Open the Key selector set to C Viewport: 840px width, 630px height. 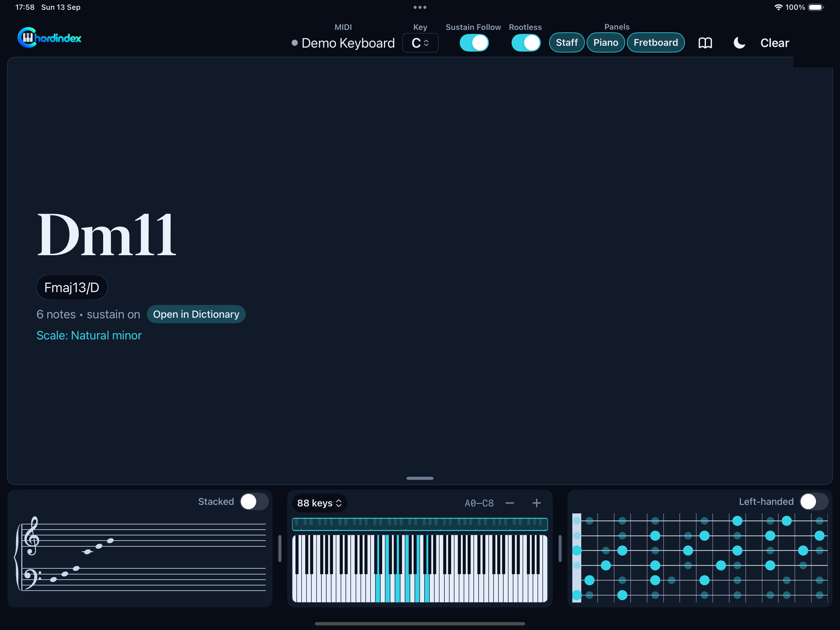420,43
